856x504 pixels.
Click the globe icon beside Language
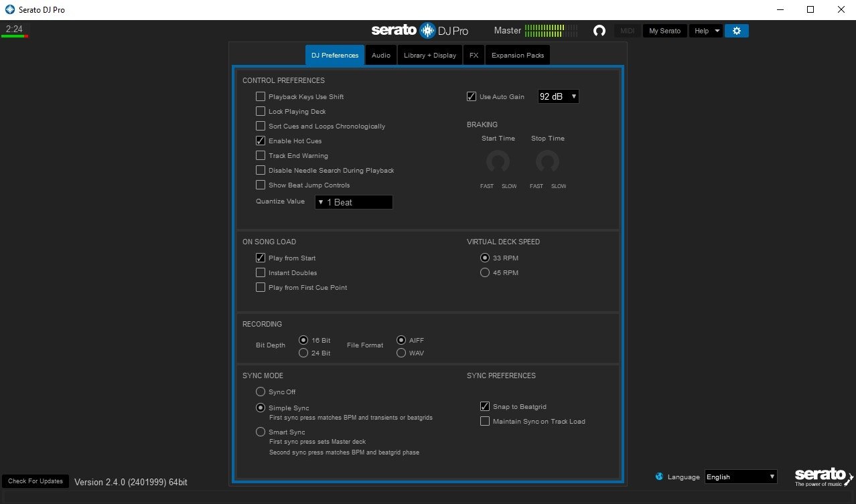click(659, 477)
